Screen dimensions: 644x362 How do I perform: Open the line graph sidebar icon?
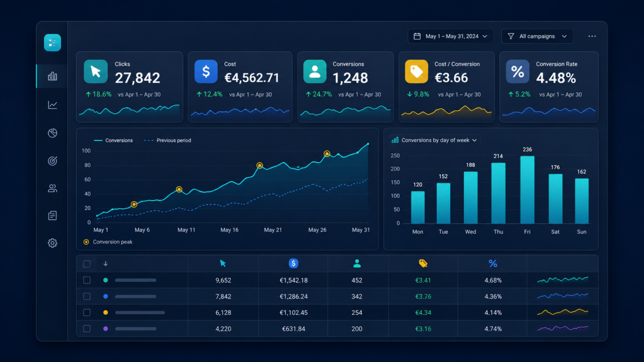(52, 105)
